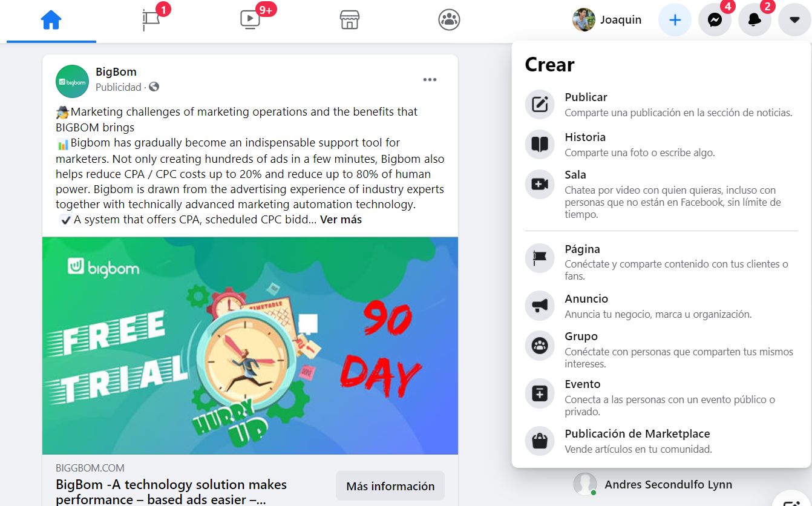Image resolution: width=812 pixels, height=506 pixels.
Task: Choose Publicar from the Crear menu
Action: [x=661, y=105]
